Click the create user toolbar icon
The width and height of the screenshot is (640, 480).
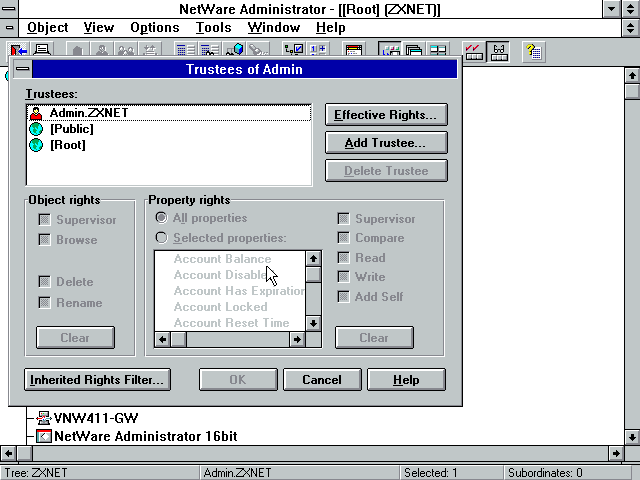[102, 50]
